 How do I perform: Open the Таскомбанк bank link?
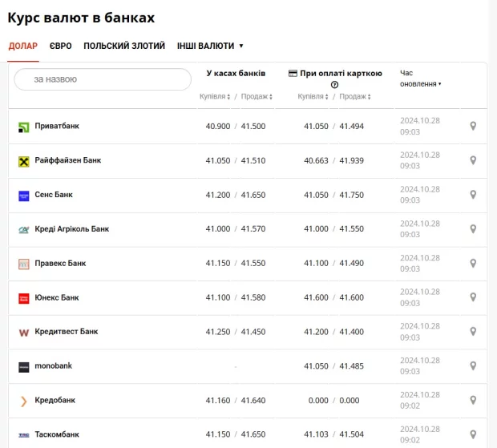[57, 434]
